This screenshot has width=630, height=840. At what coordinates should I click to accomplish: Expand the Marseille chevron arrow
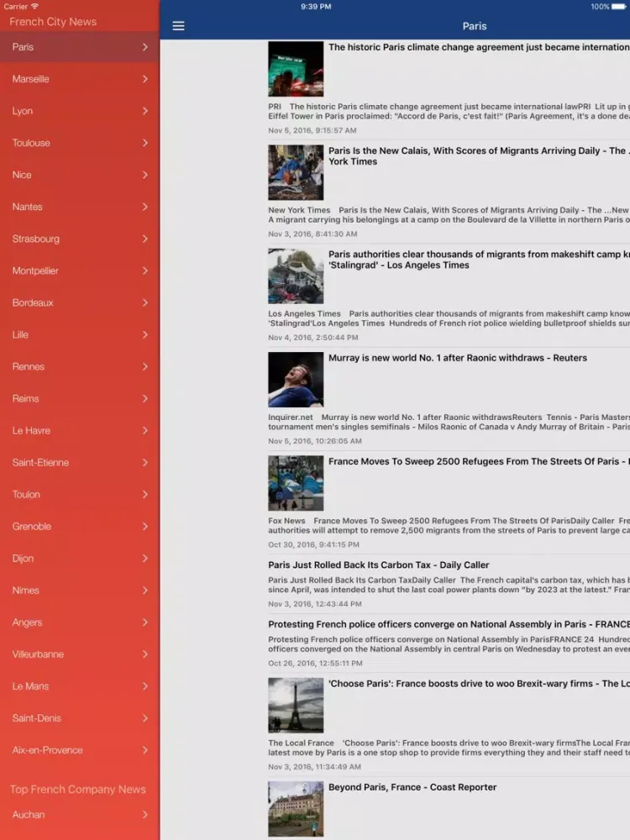click(145, 79)
